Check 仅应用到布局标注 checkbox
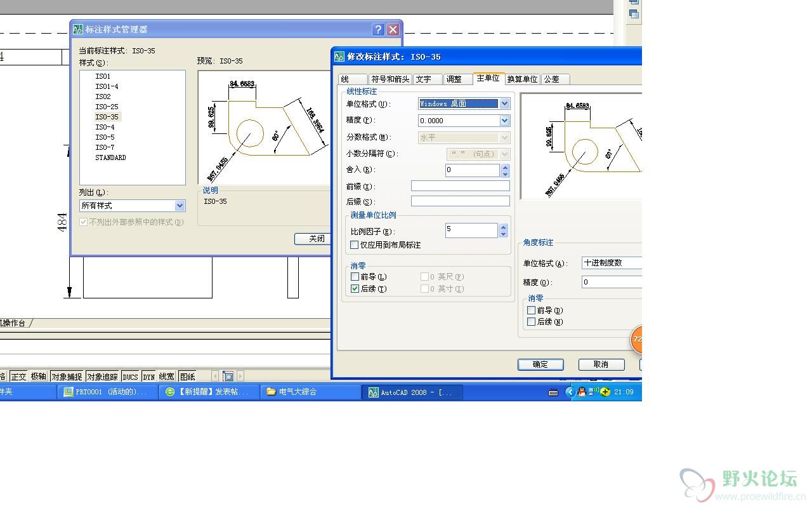The height and width of the screenshot is (508, 812). (355, 245)
